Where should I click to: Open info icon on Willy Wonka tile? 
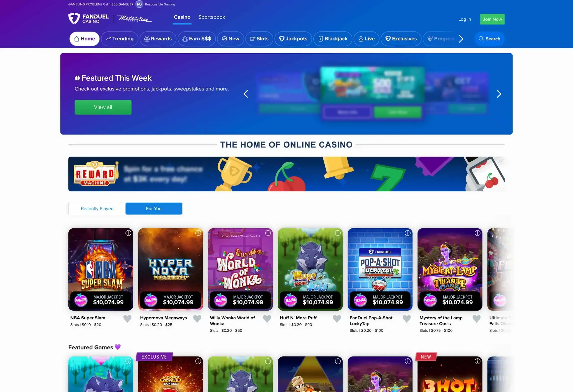pos(268,233)
